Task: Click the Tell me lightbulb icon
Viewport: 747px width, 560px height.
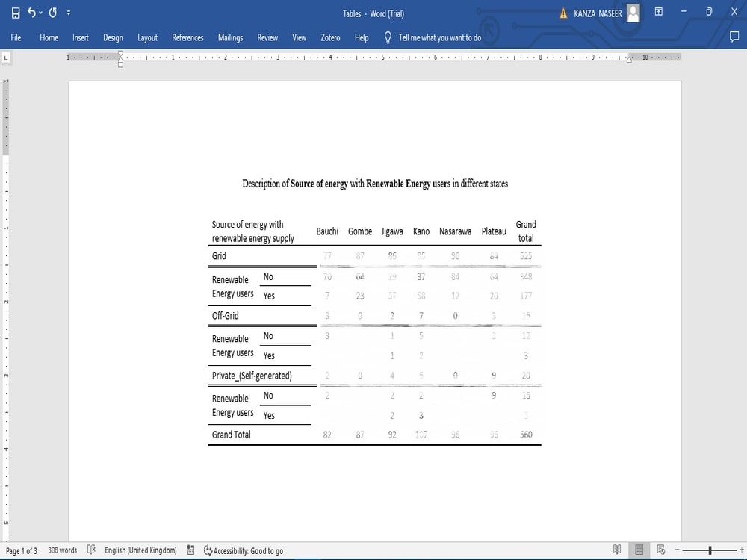Action: coord(388,37)
